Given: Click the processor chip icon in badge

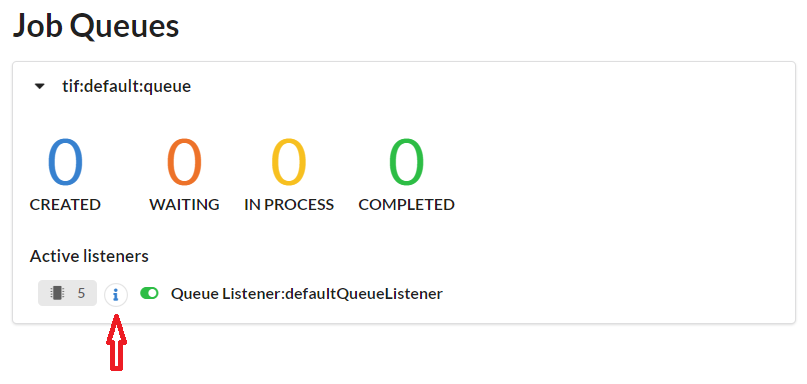Looking at the screenshot, I should click(x=56, y=293).
